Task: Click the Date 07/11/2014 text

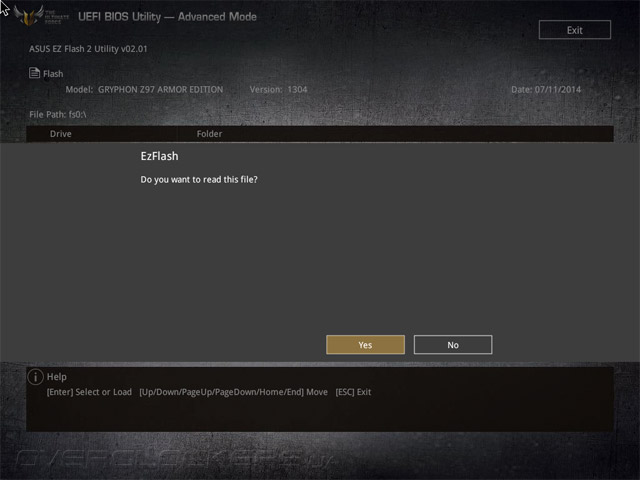Action: [x=546, y=89]
